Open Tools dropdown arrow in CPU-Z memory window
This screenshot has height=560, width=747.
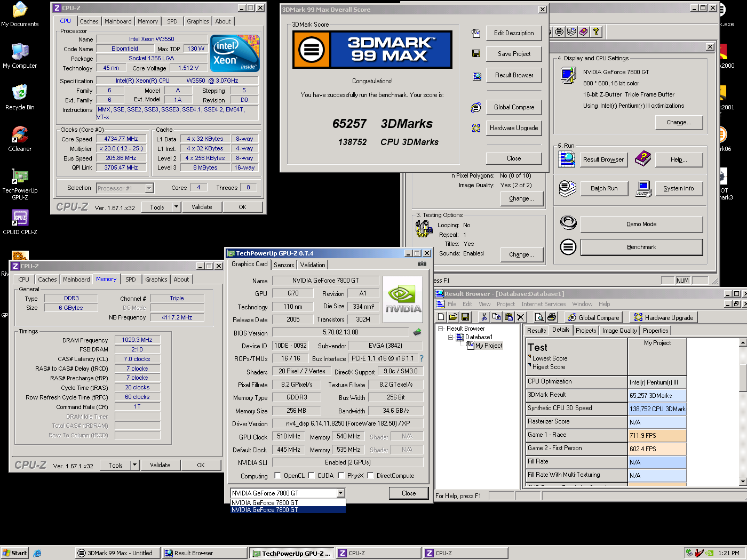(135, 465)
